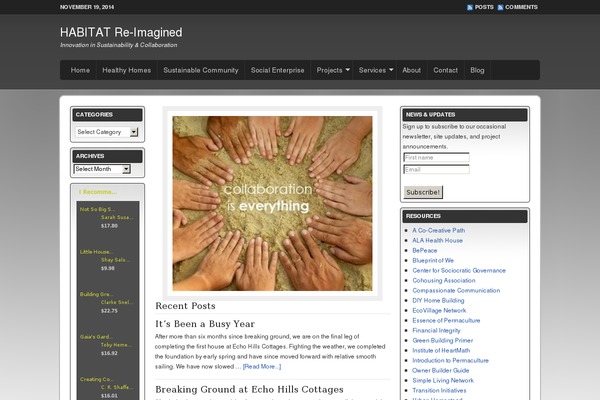Open Blueprint of We resource link
The image size is (600, 400).
point(433,260)
